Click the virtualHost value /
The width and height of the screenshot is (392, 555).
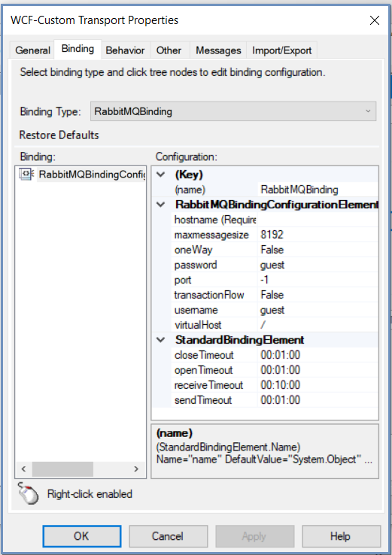[x=318, y=325]
